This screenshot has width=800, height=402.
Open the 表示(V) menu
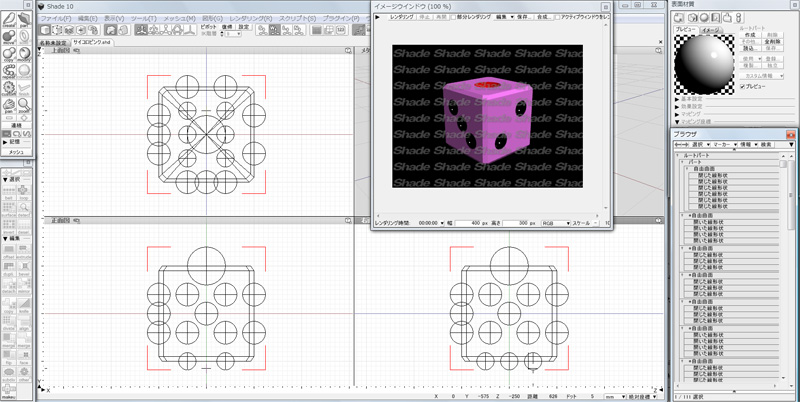tap(115, 18)
